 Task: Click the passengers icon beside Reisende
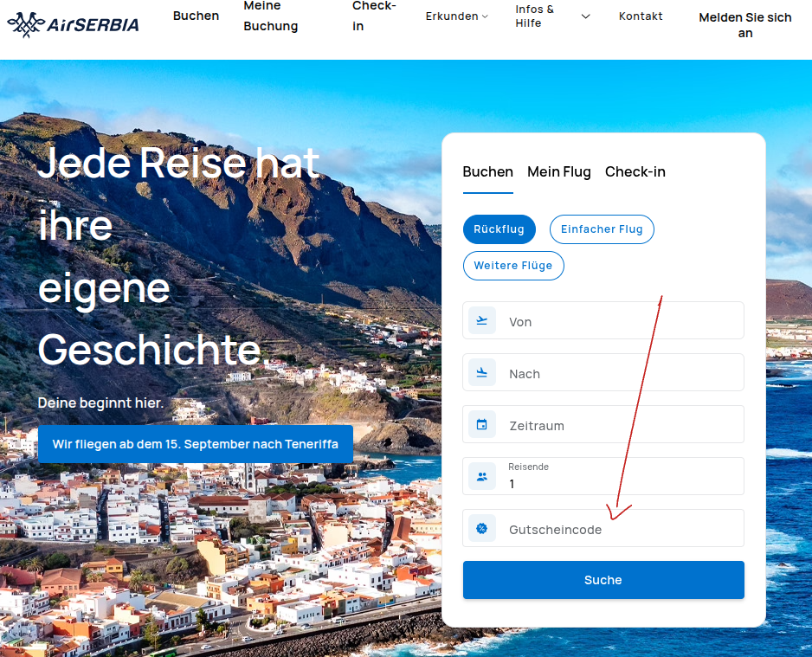click(482, 475)
